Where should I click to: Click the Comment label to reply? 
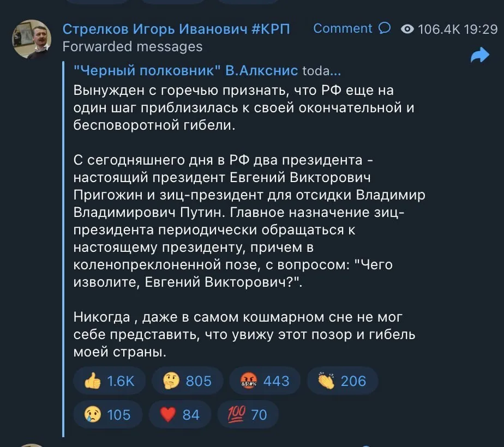click(344, 28)
